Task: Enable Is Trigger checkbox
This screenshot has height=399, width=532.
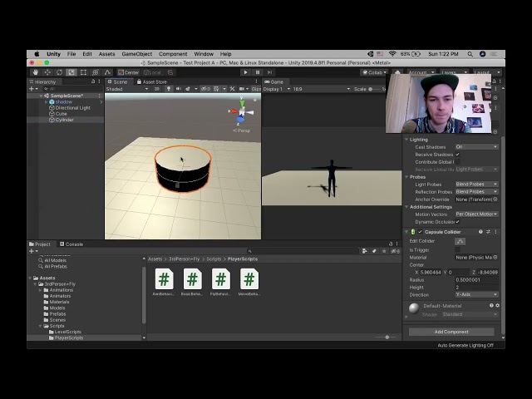Action: coord(457,249)
